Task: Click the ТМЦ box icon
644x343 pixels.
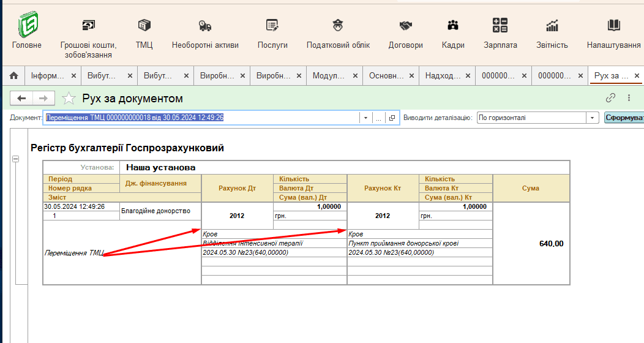Action: coord(144,26)
